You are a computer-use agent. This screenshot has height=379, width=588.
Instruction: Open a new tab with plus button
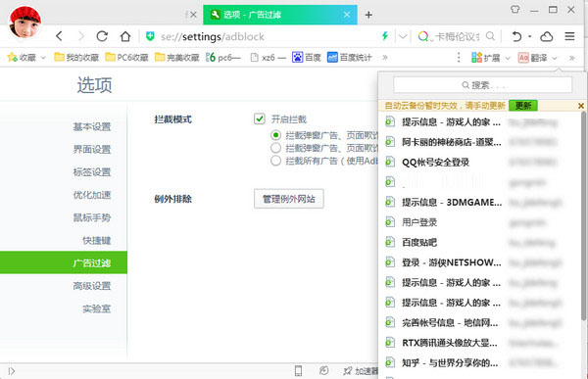(x=368, y=15)
